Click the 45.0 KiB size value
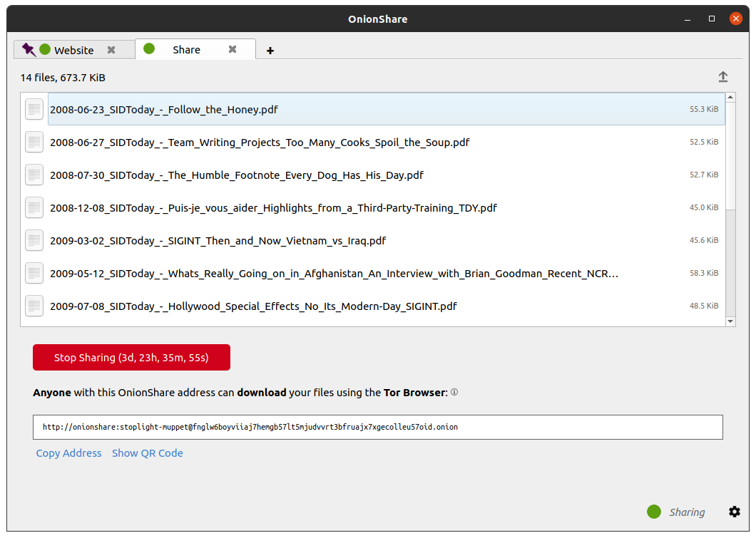The width and height of the screenshot is (756, 538). click(704, 207)
